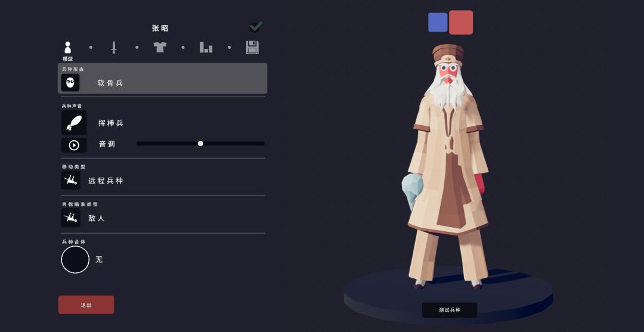Open the 模型 model tab icon

[x=68, y=47]
